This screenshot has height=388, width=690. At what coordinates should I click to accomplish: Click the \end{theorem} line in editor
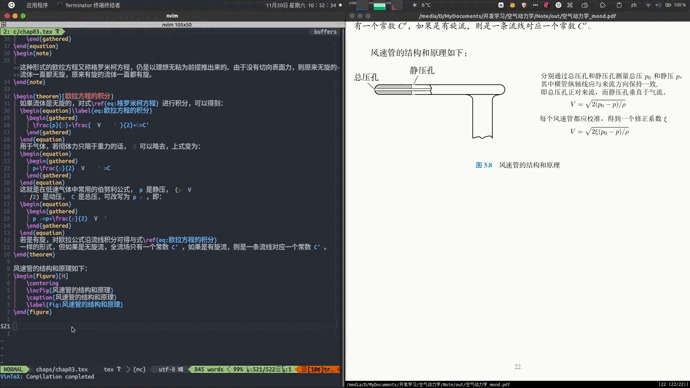[34, 254]
